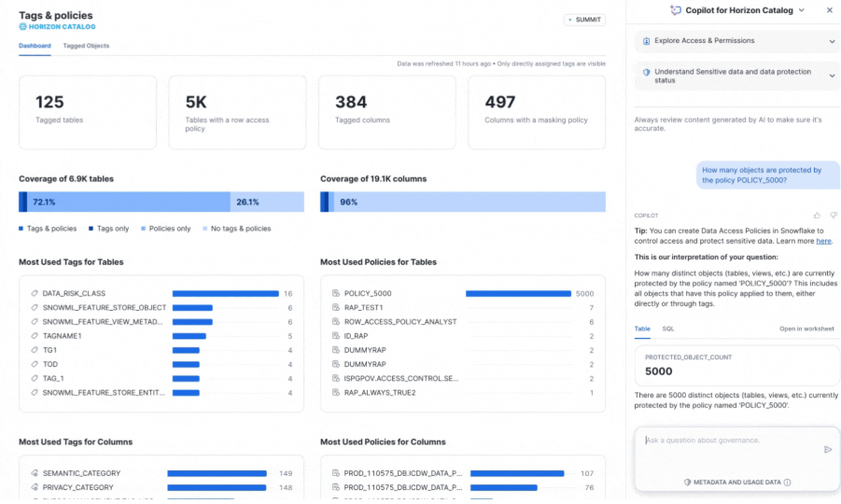The image size is (841, 504).
Task: Click the SEMANTIC_CATEGORY bar with count 149
Action: point(217,473)
